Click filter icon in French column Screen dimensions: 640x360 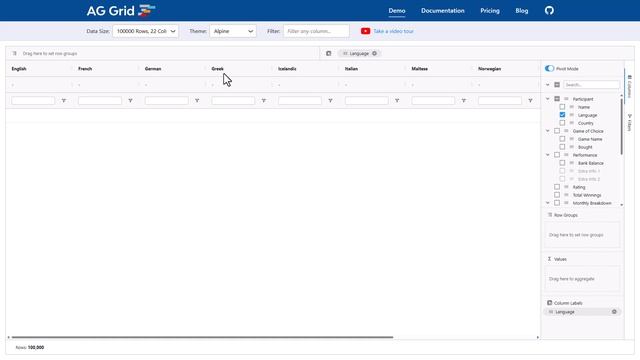[130, 100]
